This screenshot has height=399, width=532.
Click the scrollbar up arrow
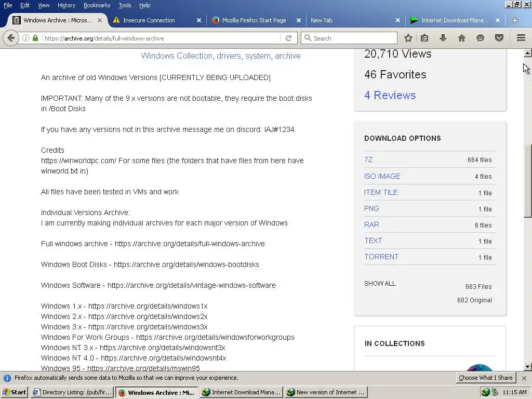[528, 53]
